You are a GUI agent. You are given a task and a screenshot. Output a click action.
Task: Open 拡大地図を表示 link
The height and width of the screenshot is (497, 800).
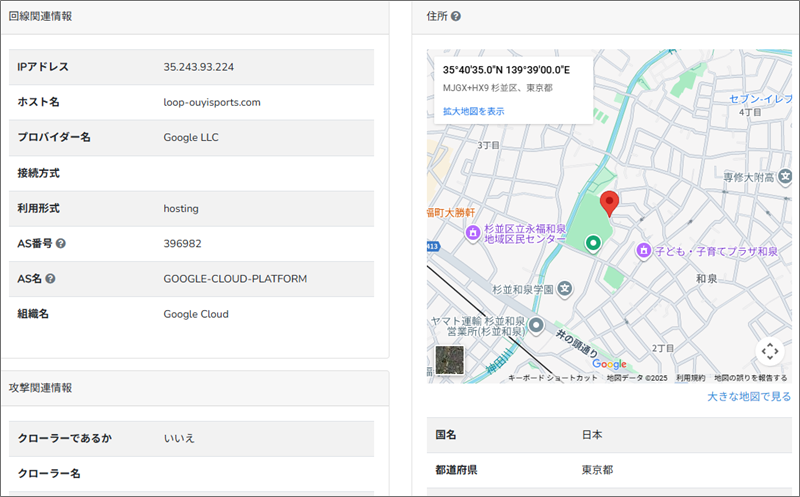(x=473, y=111)
